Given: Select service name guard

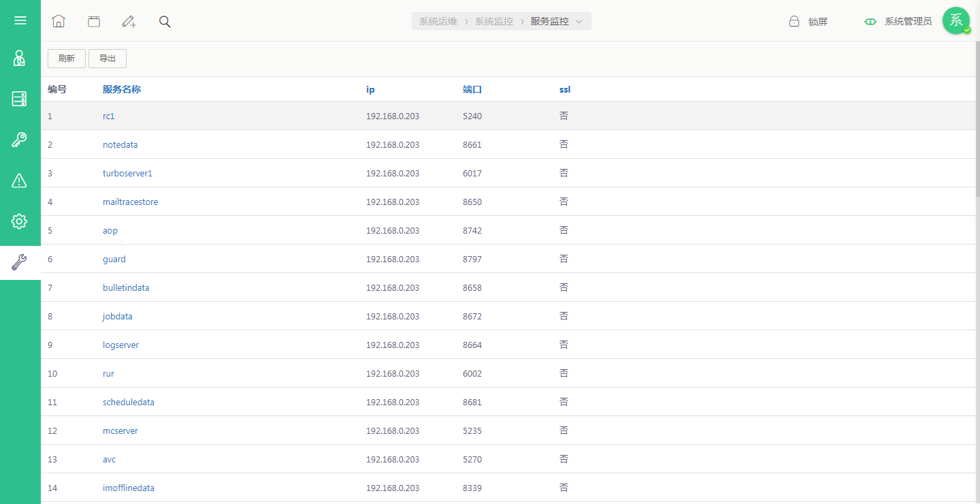Looking at the screenshot, I should (x=114, y=259).
